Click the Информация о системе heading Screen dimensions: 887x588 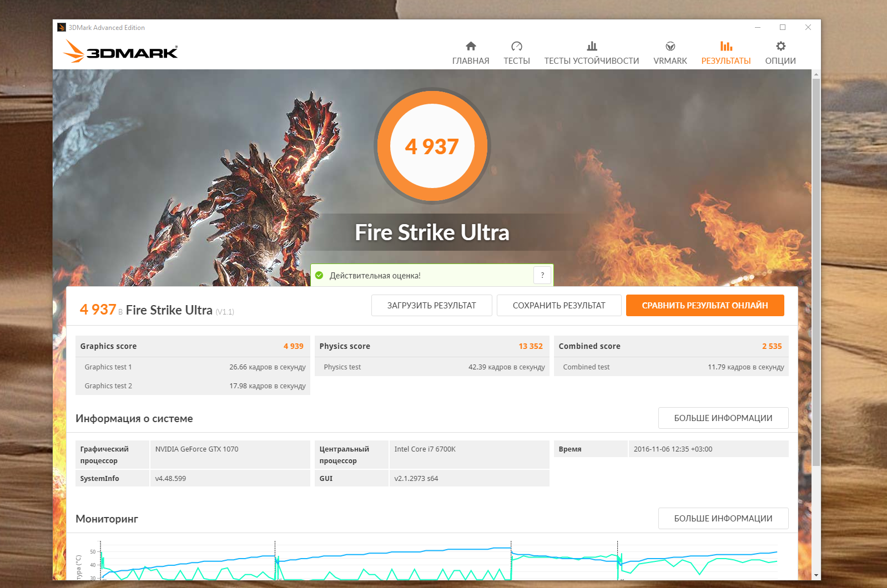(x=134, y=419)
